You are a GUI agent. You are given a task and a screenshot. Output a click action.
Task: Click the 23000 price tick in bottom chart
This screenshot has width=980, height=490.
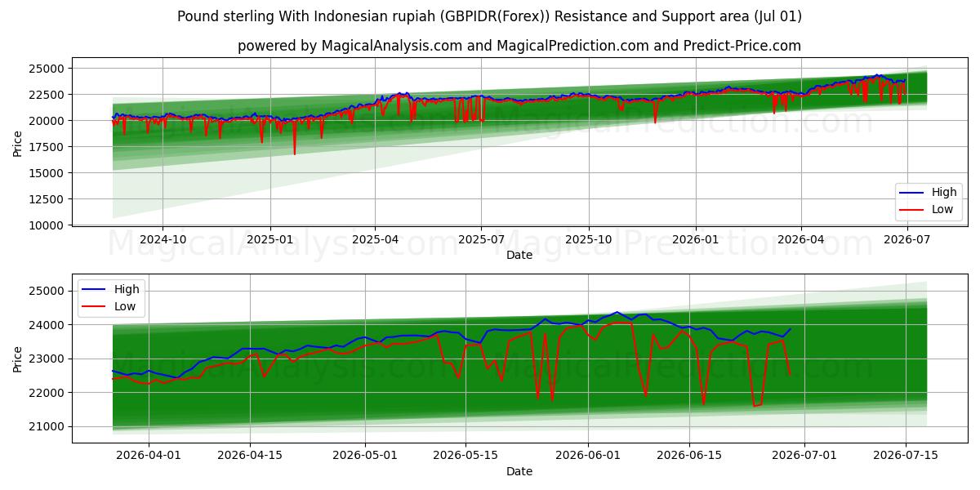tap(48, 359)
